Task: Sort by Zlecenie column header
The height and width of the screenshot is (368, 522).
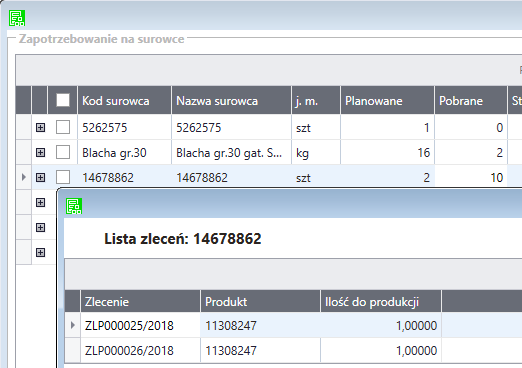Action: pyautogui.click(x=140, y=301)
